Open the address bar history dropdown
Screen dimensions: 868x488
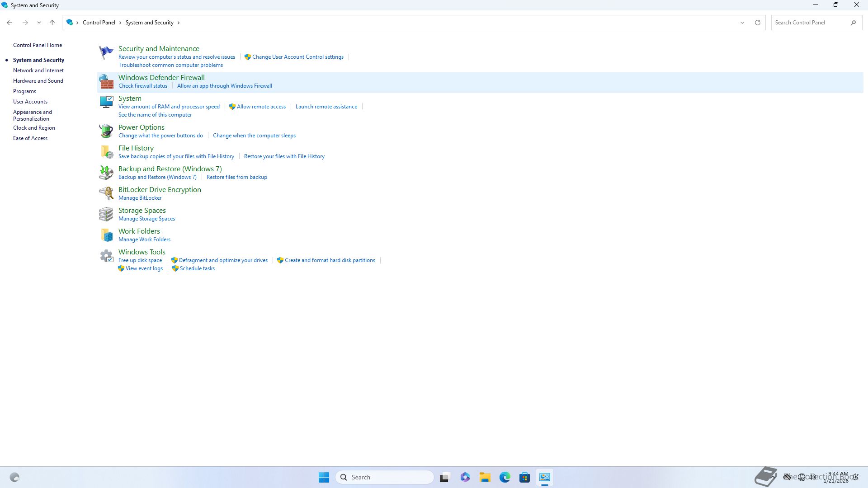[742, 23]
